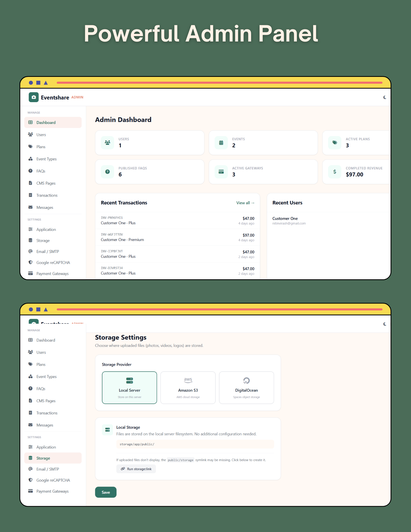Screen dimensions: 411x532
Task: Select Amazon S3 storage provider
Action: [188, 388]
